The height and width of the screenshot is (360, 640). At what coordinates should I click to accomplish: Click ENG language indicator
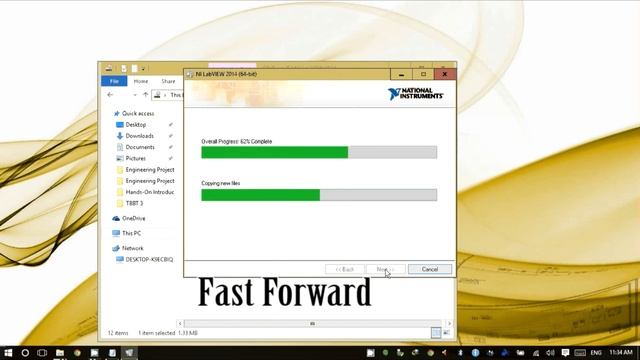(x=596, y=353)
